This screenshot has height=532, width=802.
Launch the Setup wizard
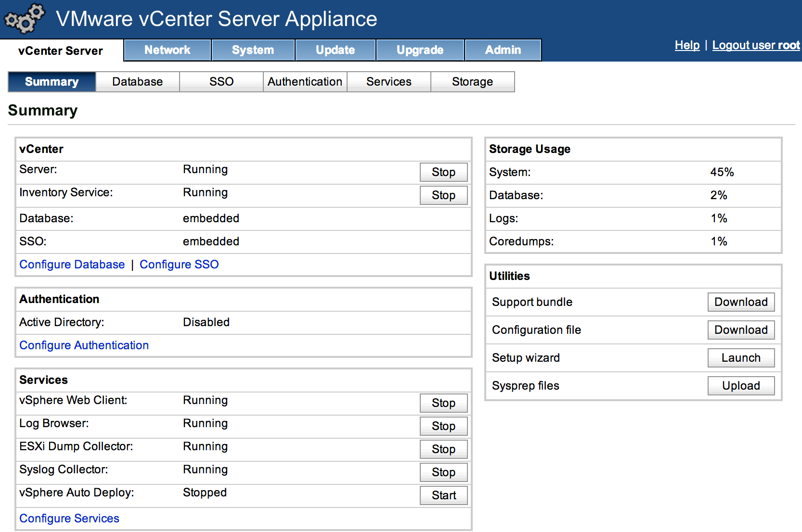coord(741,358)
